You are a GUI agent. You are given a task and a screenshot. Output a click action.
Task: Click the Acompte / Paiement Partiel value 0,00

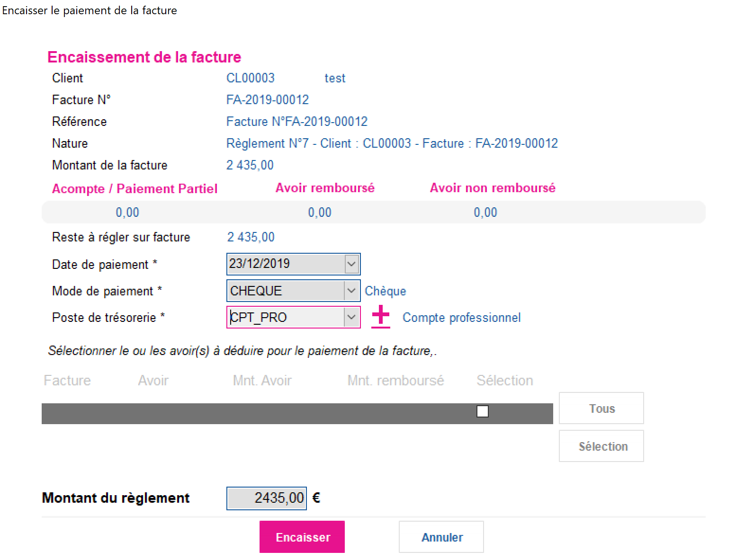click(x=127, y=213)
